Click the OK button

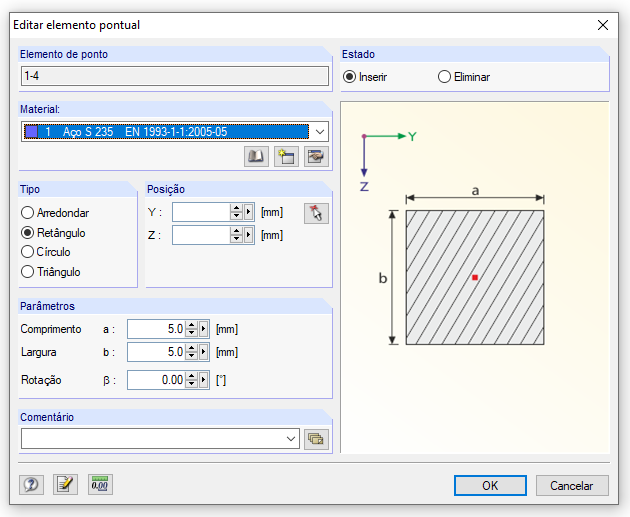pos(490,486)
